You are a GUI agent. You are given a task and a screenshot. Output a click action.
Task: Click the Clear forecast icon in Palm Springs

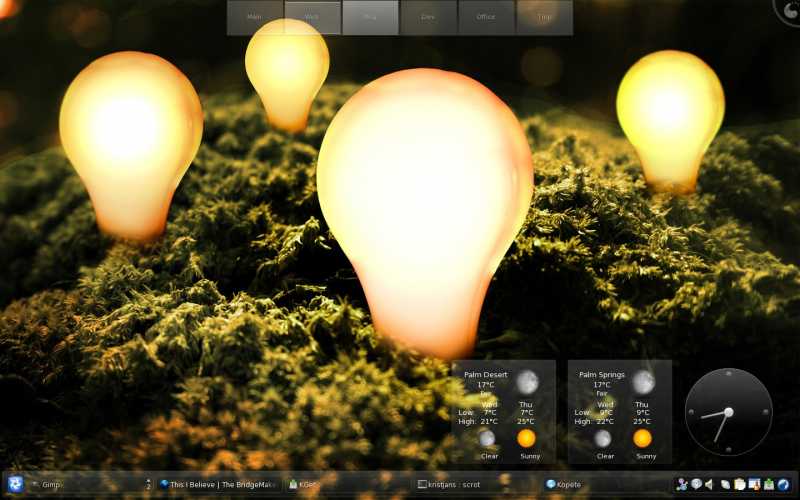tap(603, 438)
